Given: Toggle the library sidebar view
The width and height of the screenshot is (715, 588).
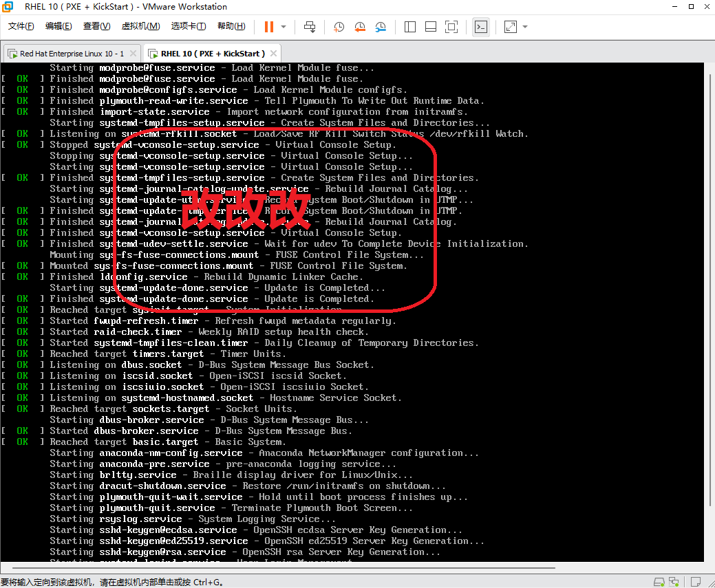Looking at the screenshot, I should point(410,27).
